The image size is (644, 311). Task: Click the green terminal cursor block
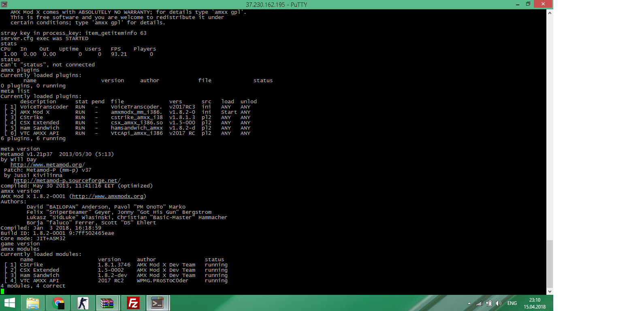pyautogui.click(x=2, y=291)
